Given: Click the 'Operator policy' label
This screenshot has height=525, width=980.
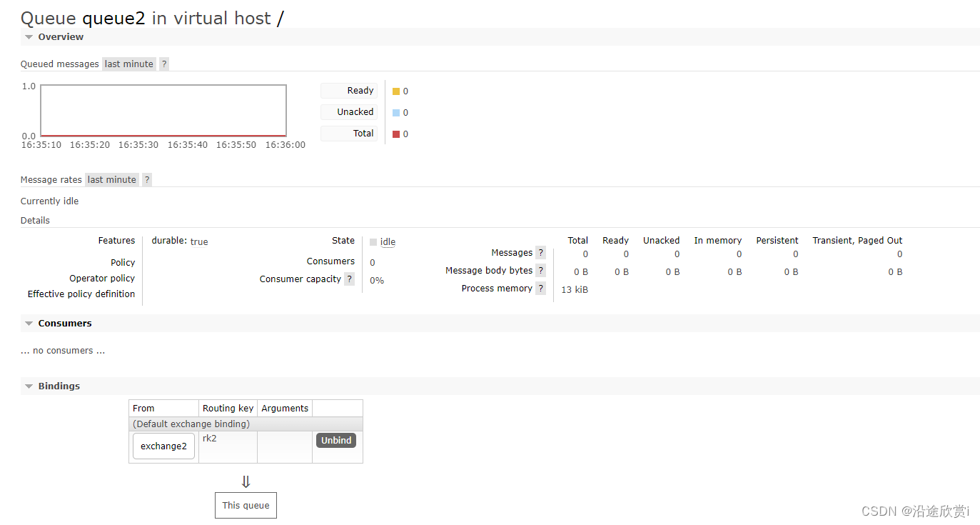Looking at the screenshot, I should [102, 279].
